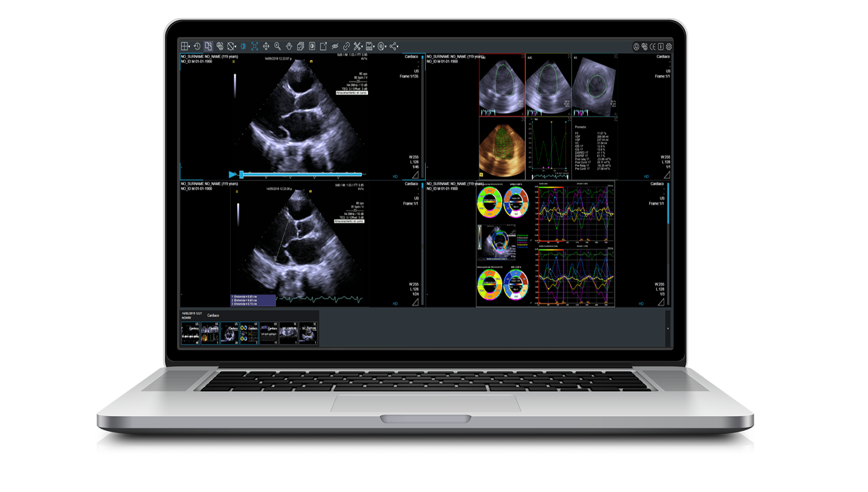
Task: Expand the save options dropdown arrow
Action: pyautogui.click(x=374, y=47)
